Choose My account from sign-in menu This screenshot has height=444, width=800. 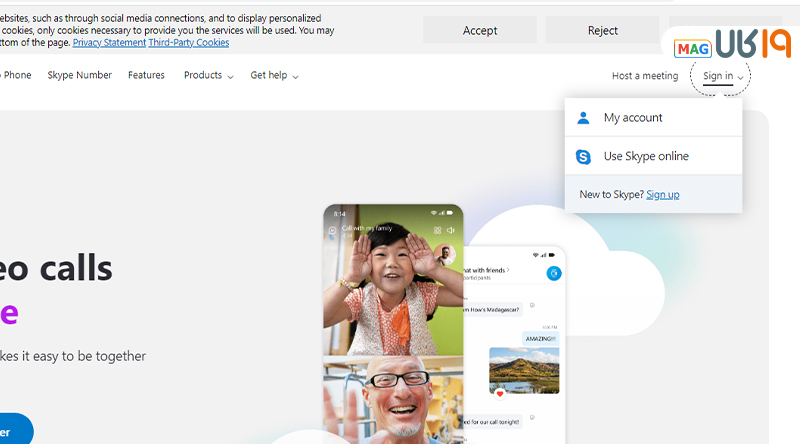(653, 117)
